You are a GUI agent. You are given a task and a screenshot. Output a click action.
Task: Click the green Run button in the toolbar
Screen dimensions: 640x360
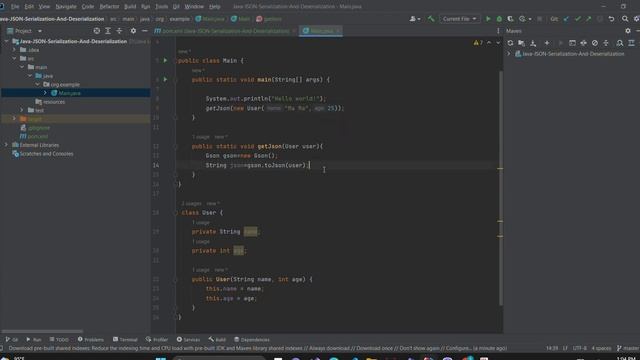(488, 19)
